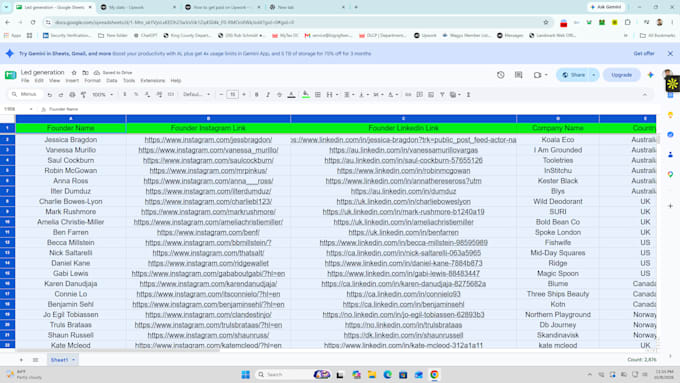680x383 pixels.
Task: Open Google Maps side panel
Action: pyautogui.click(x=670, y=174)
